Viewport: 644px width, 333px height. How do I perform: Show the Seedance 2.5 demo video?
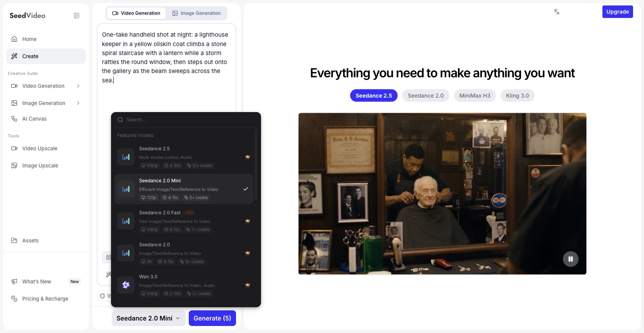pos(374,96)
